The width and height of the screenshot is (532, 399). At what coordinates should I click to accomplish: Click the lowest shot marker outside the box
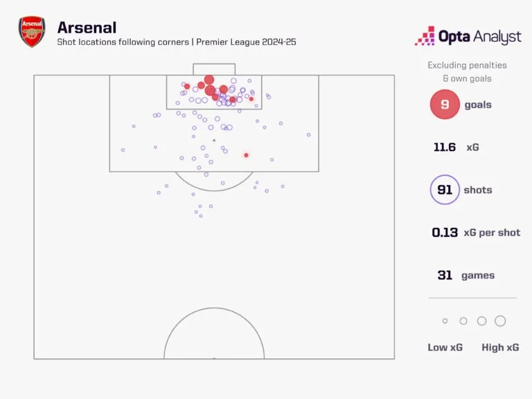(x=201, y=216)
